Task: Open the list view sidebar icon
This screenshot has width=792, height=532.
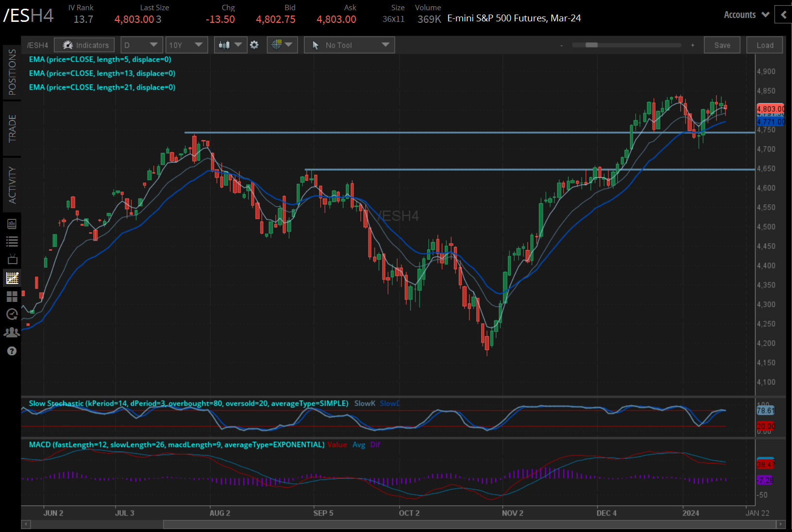Action: [x=12, y=241]
